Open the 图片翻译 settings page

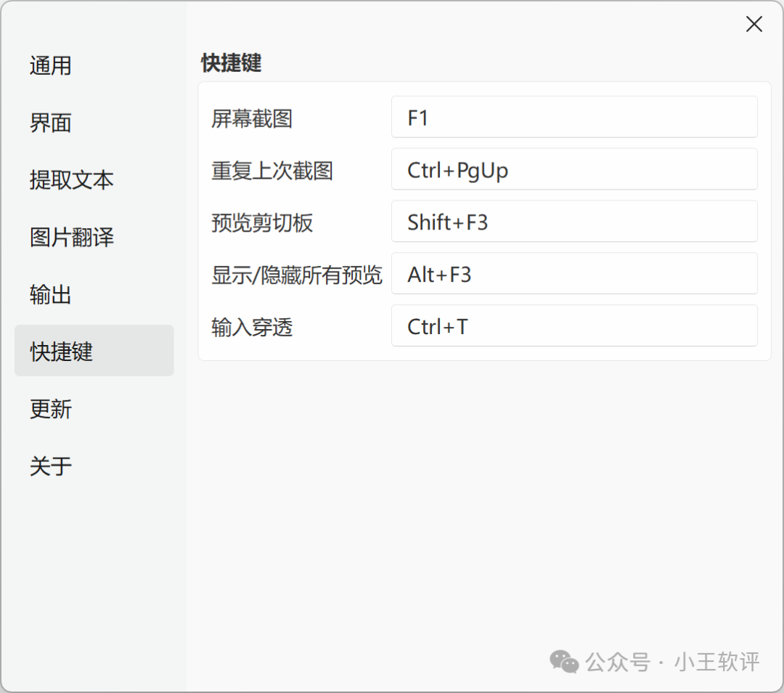coord(71,238)
